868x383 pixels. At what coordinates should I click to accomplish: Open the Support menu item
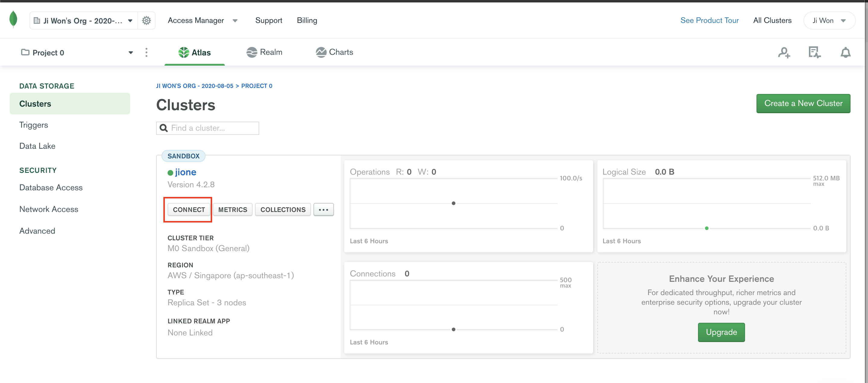click(269, 20)
